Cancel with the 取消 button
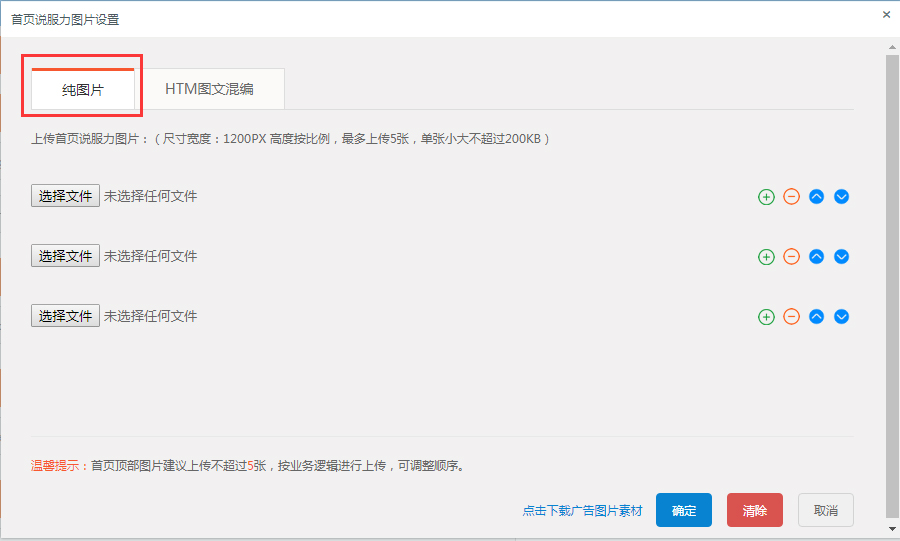Image resolution: width=900 pixels, height=541 pixels. [826, 510]
